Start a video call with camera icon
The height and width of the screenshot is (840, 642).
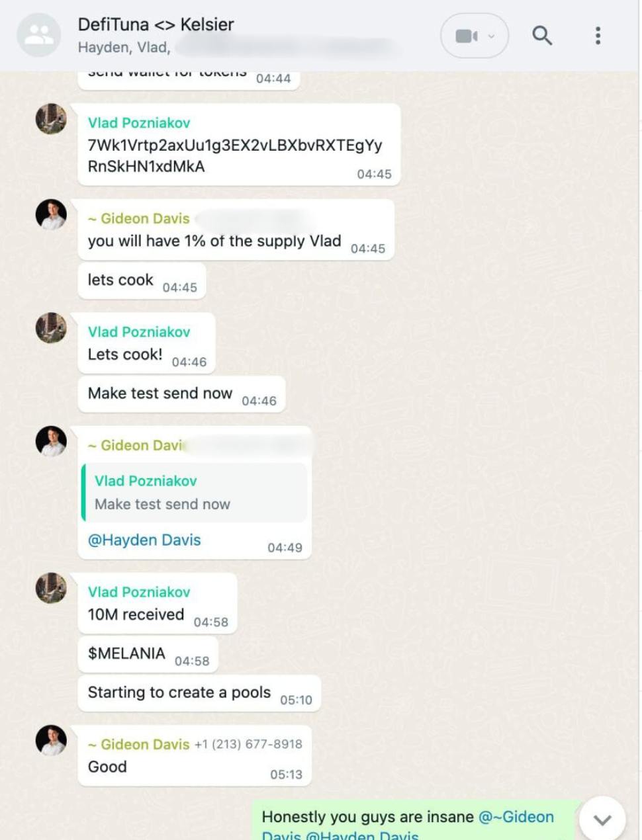(x=466, y=36)
